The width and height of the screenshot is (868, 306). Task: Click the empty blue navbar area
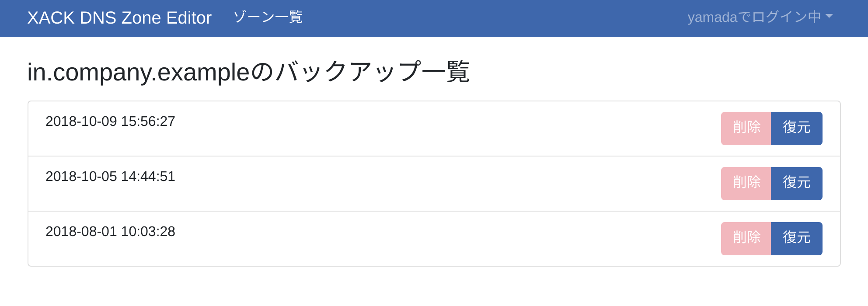pos(481,18)
